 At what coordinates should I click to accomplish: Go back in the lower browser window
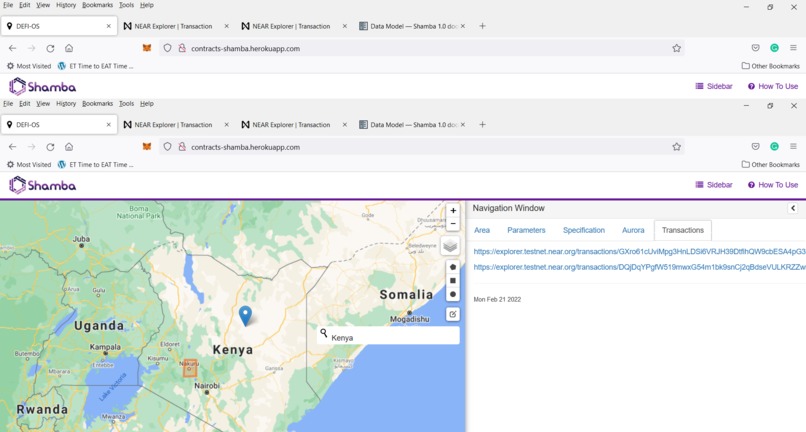click(12, 147)
